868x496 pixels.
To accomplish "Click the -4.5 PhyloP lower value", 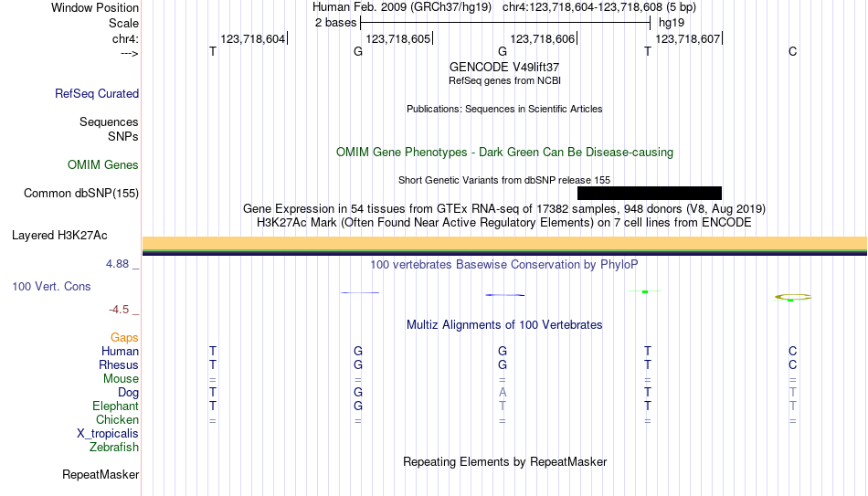I will pyautogui.click(x=119, y=310).
